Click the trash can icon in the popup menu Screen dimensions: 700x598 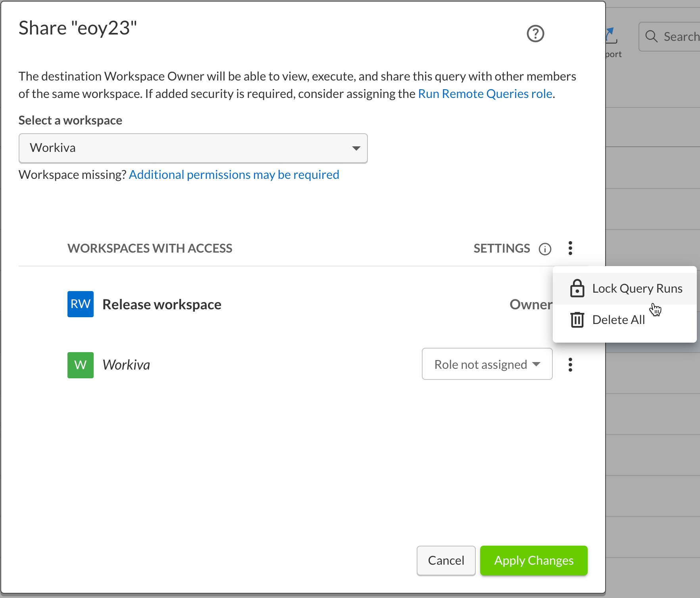coord(577,320)
